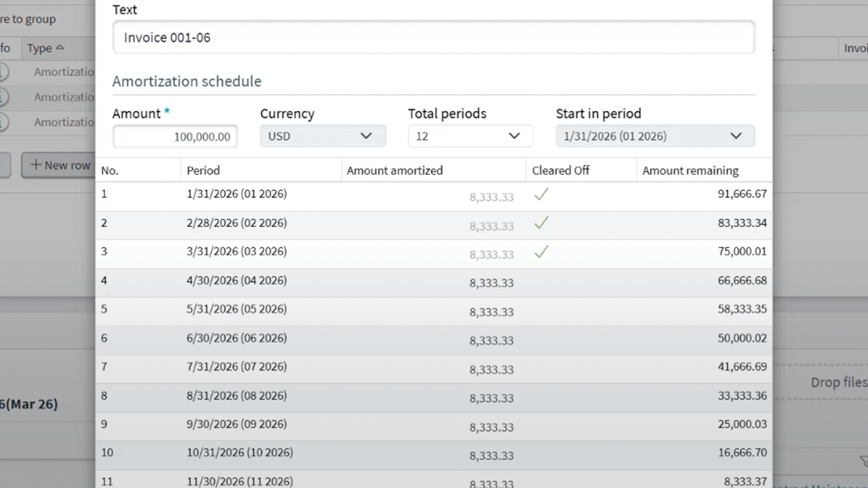Screen dimensions: 868x488
Task: Click the Cleared Off checkmark for period 1
Action: click(540, 195)
